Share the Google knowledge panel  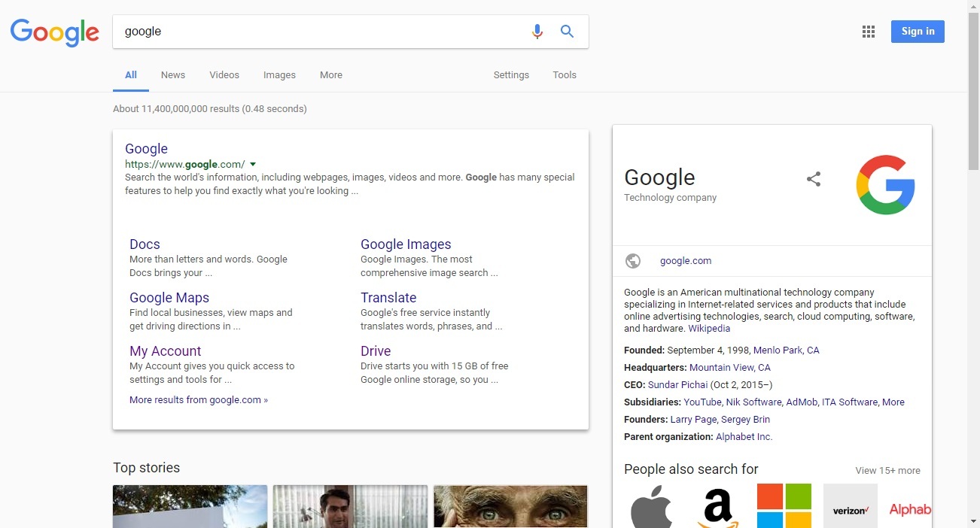pos(814,179)
